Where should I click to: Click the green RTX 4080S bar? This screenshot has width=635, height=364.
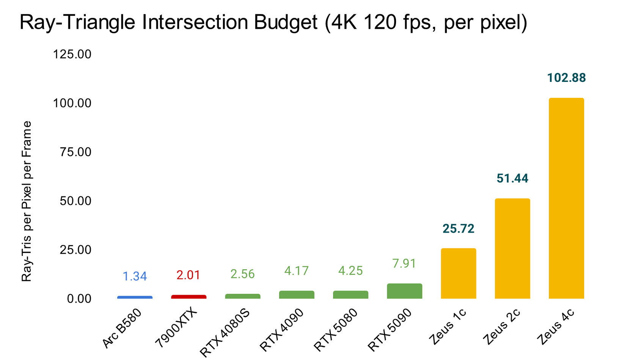(243, 296)
